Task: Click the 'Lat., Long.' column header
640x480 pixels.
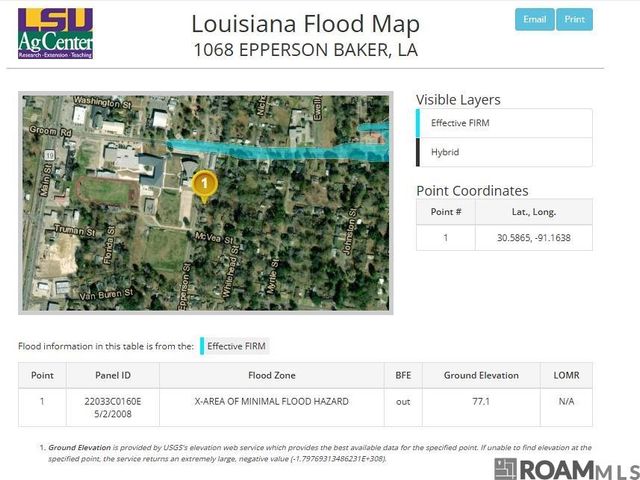Action: coord(534,212)
